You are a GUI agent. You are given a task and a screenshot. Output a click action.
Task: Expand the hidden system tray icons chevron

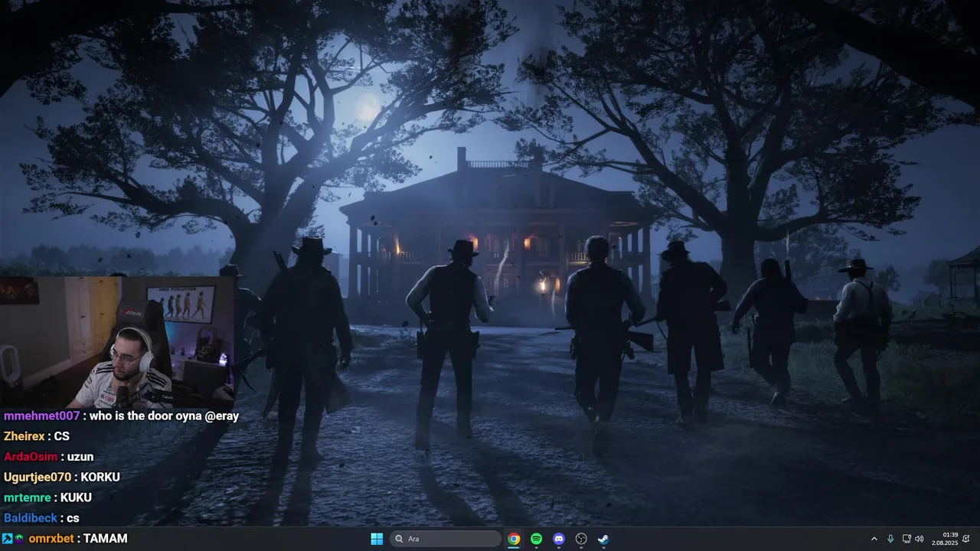coord(874,539)
